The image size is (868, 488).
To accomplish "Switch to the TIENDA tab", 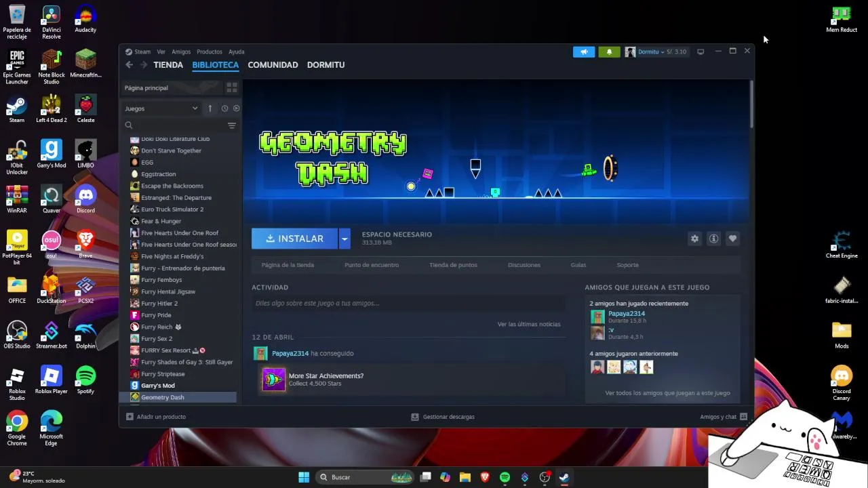I will 168,65.
